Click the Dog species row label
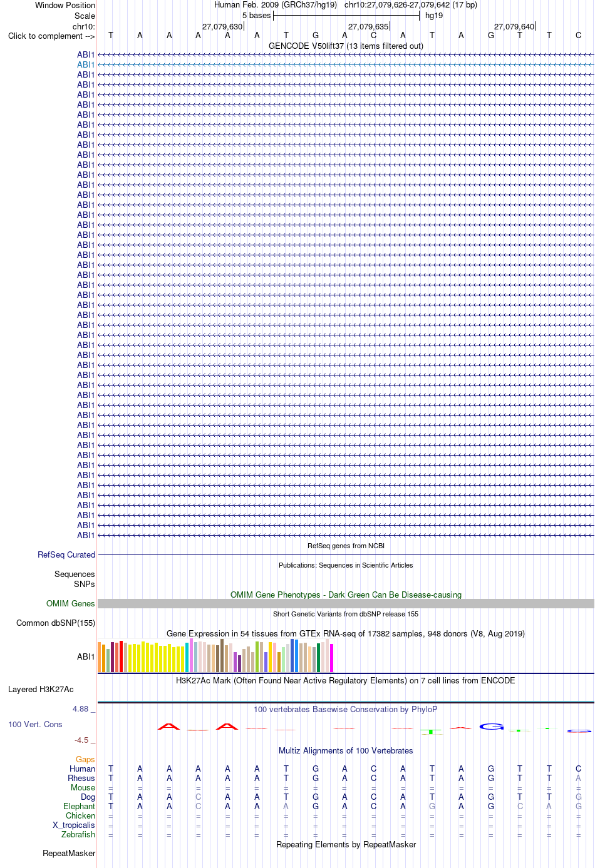The width and height of the screenshot is (595, 868). point(88,797)
